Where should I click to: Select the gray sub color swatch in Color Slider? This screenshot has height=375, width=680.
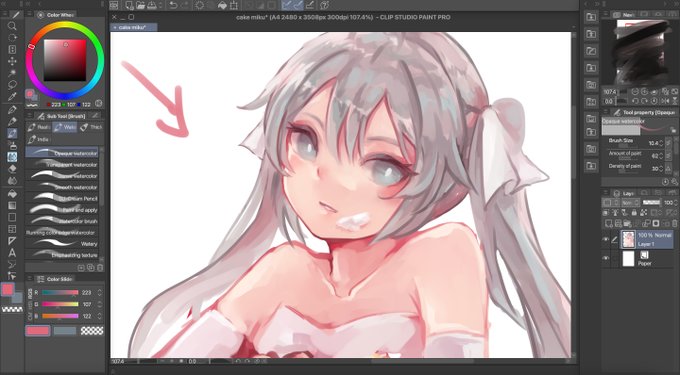tap(65, 331)
